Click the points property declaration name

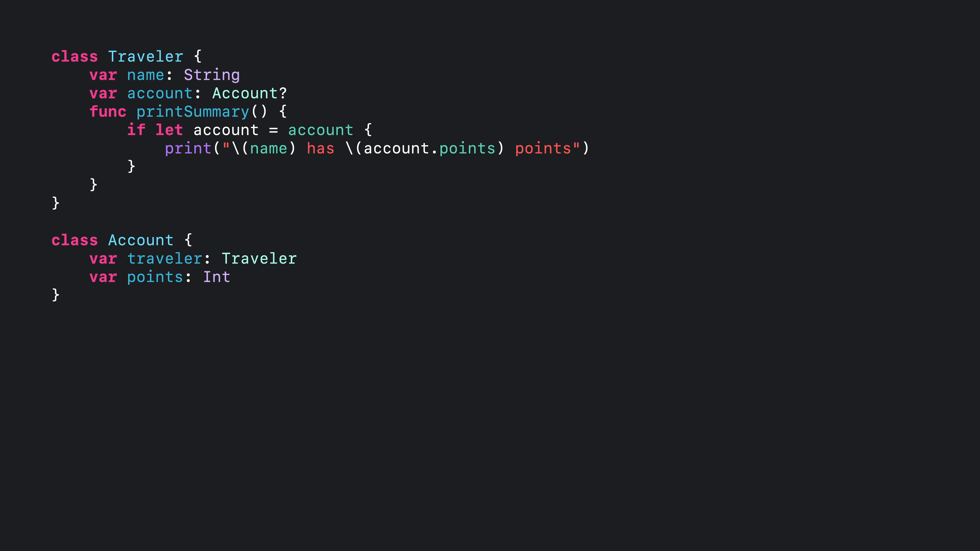click(155, 277)
